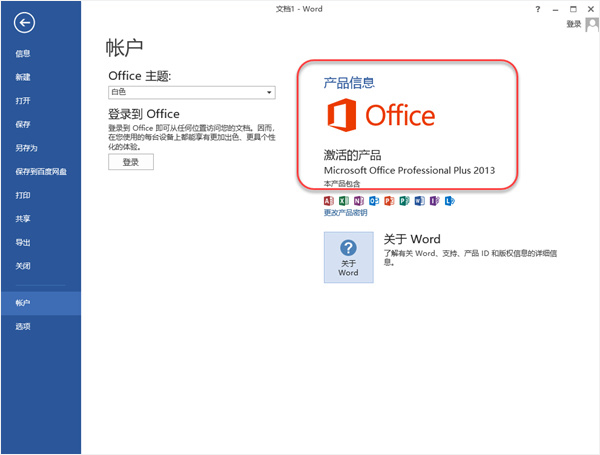Select 共享 in the sidebar

tap(23, 219)
